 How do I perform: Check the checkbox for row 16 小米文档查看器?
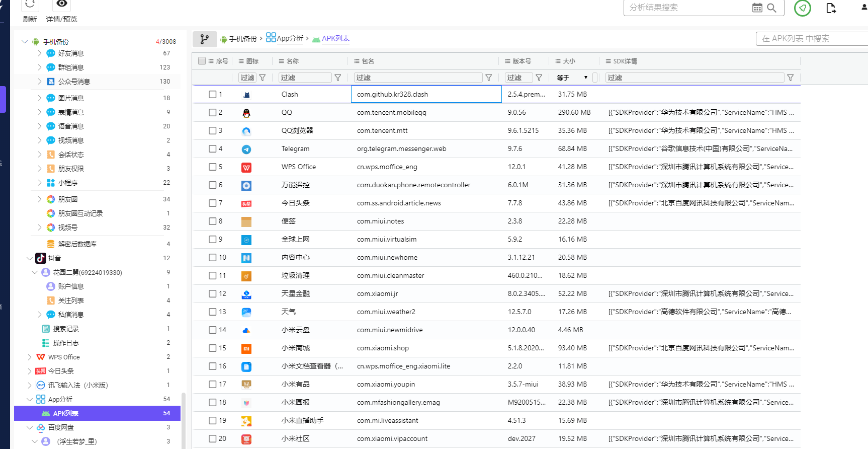pyautogui.click(x=213, y=366)
